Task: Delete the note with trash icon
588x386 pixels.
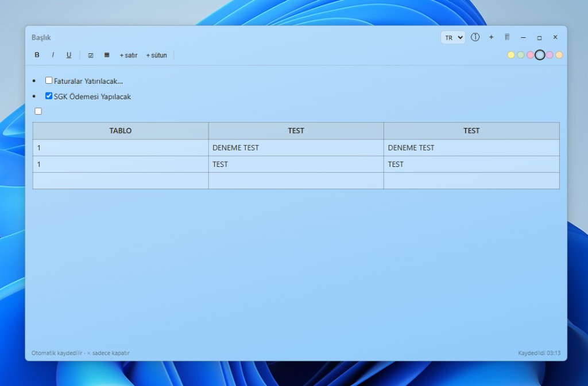Action: point(507,37)
